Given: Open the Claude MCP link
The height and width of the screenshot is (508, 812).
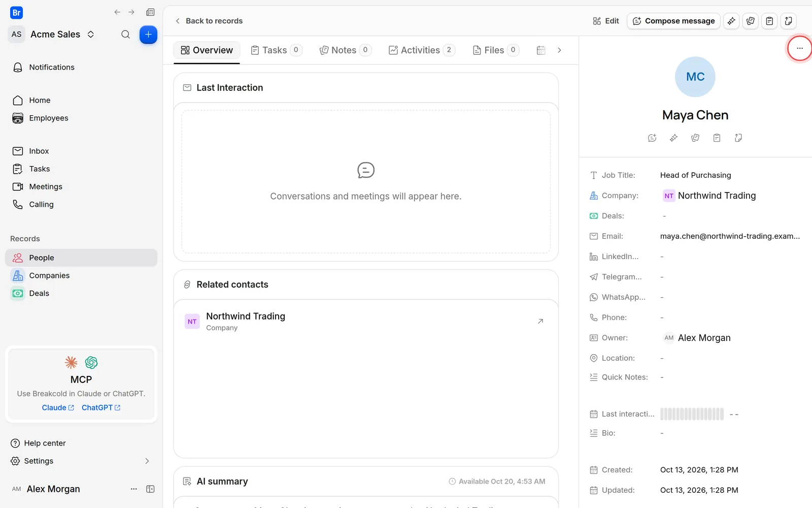Looking at the screenshot, I should (58, 407).
